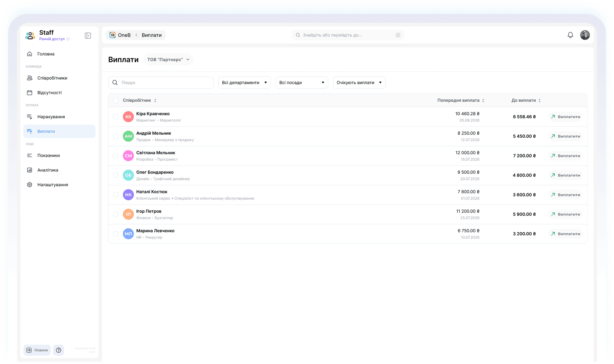Check the box for Кіра Кравченко
Viewport: 614px width, 364px height.
point(115,117)
